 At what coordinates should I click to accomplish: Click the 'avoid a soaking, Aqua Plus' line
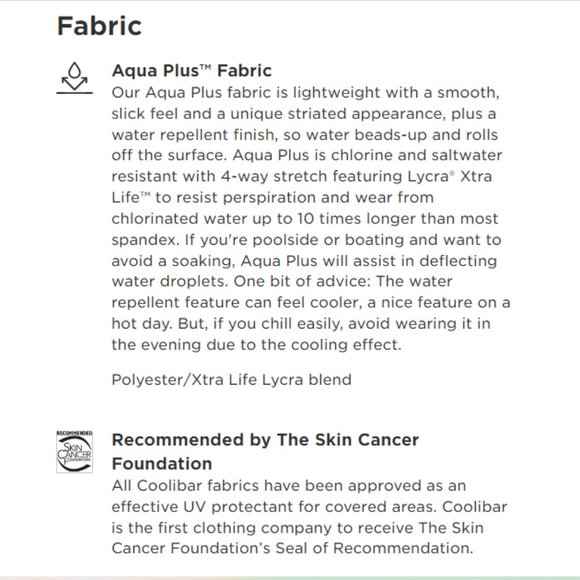(x=304, y=261)
